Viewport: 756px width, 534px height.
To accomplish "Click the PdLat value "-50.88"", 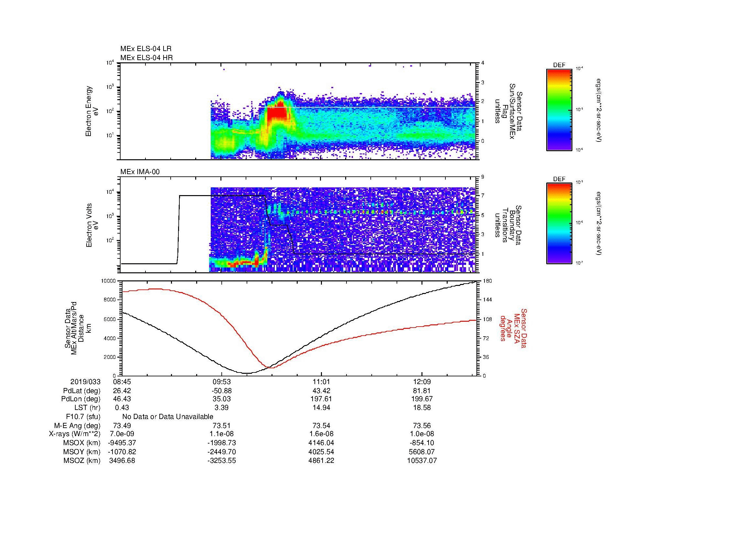I will pos(222,391).
